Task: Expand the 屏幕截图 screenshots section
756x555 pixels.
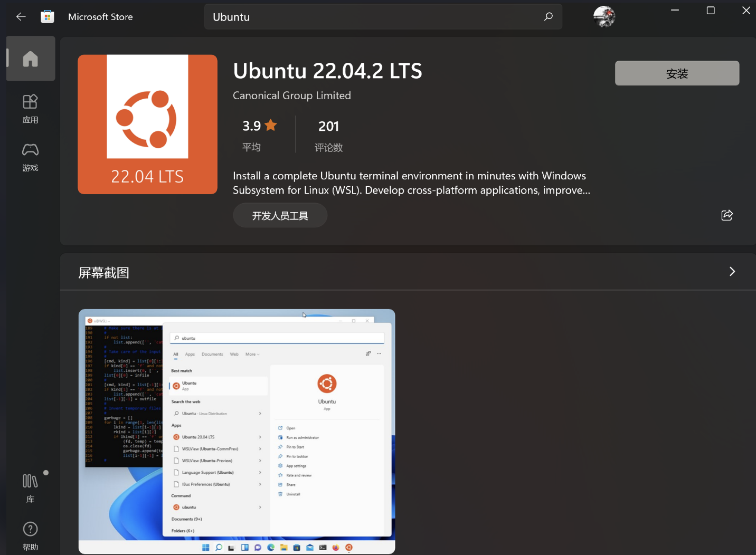Action: click(732, 271)
